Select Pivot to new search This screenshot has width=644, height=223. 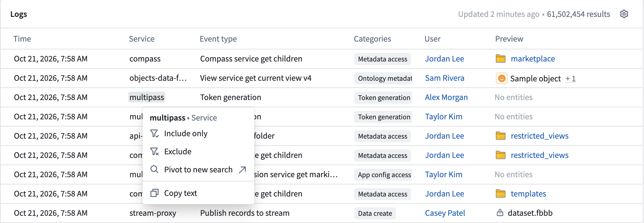point(198,170)
